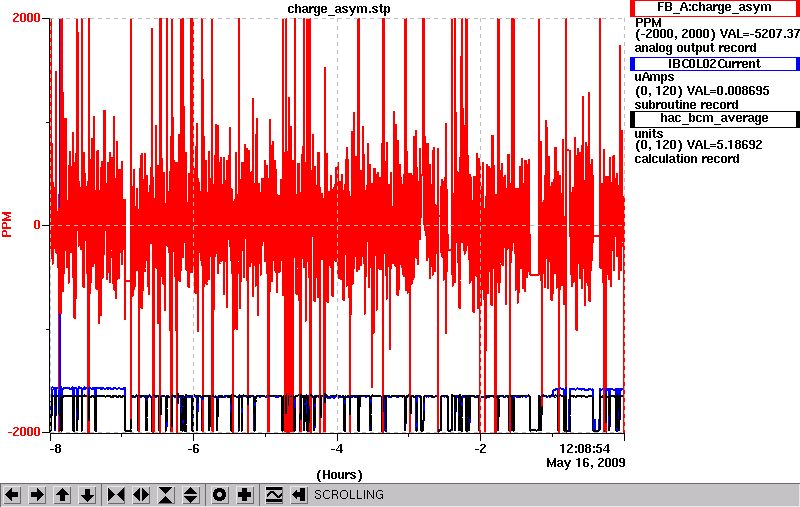Viewport: 800px width, 507px height.
Task: Click the -2000 y-axis bottom tick label
Action: click(23, 432)
